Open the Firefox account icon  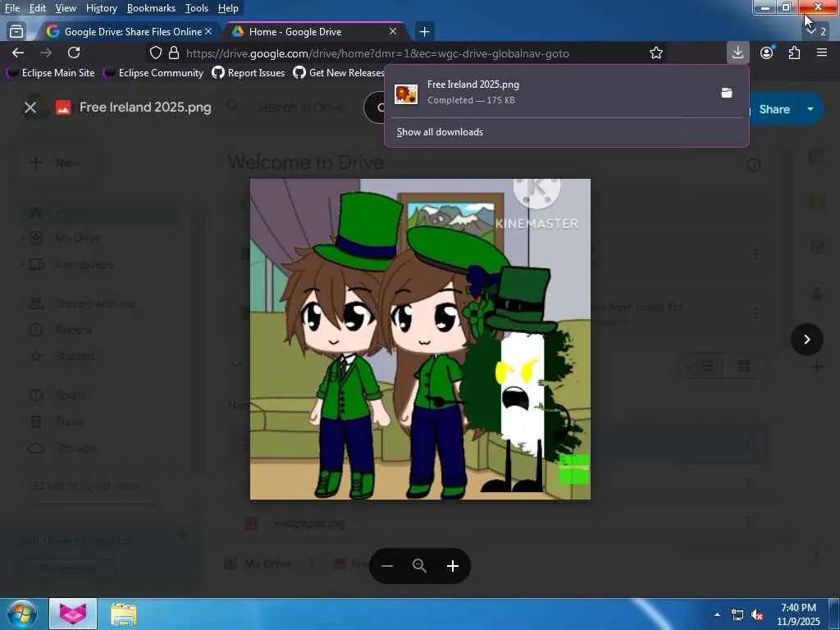pyautogui.click(x=767, y=52)
